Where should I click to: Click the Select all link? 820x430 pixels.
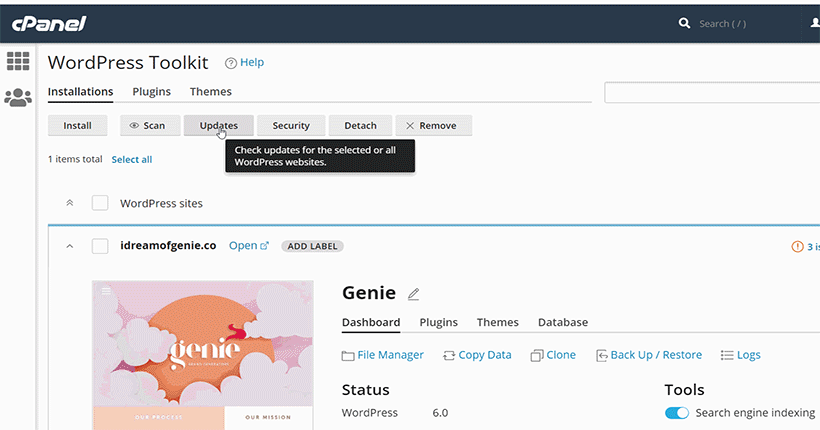(132, 160)
